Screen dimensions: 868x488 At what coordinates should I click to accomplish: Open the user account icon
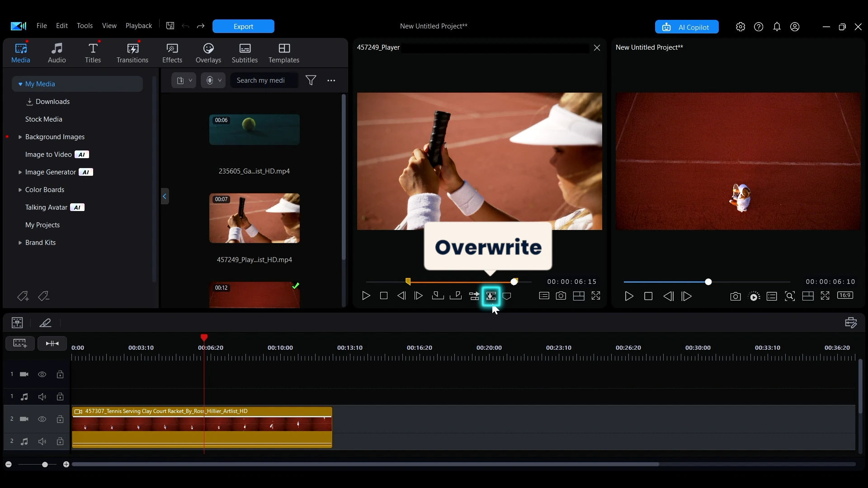click(795, 27)
